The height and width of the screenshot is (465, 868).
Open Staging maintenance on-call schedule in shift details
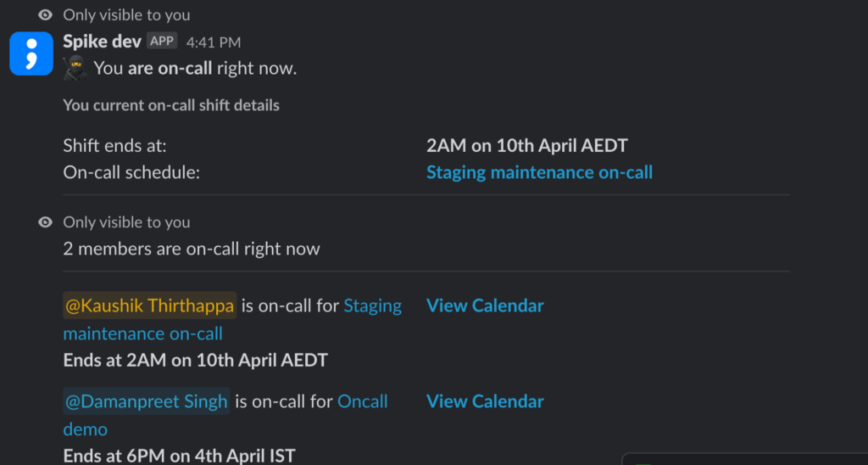click(539, 172)
